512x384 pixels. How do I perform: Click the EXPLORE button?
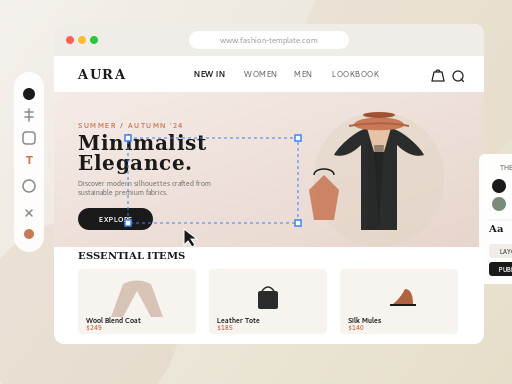click(x=115, y=219)
